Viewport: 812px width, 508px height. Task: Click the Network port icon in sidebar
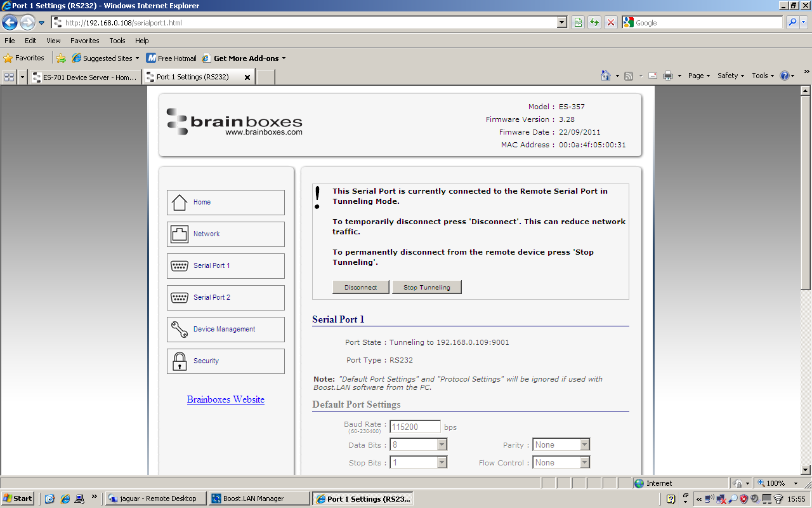point(180,234)
